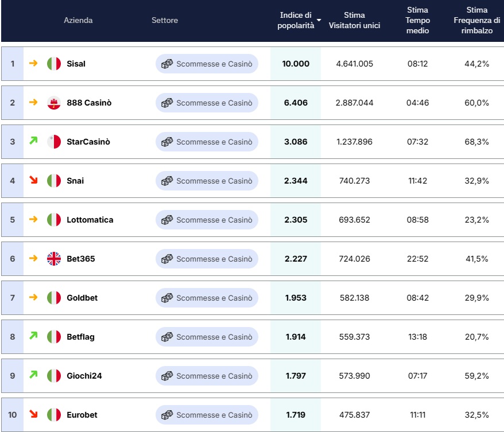Click the green upward trend arrow for Betflag

click(x=33, y=336)
